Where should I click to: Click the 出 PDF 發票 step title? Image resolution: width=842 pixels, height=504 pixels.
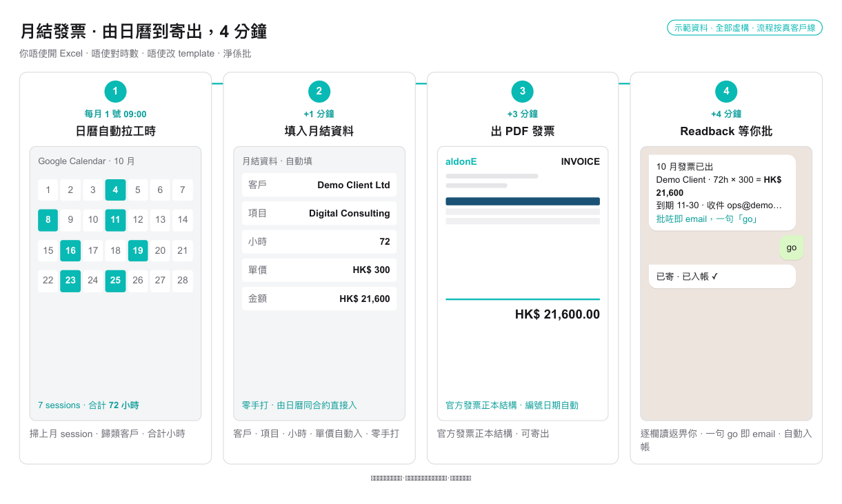click(523, 131)
